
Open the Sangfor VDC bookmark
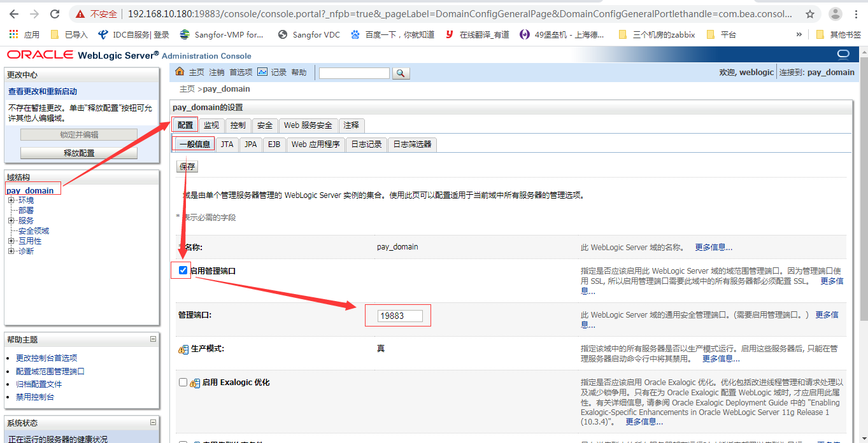coord(309,34)
